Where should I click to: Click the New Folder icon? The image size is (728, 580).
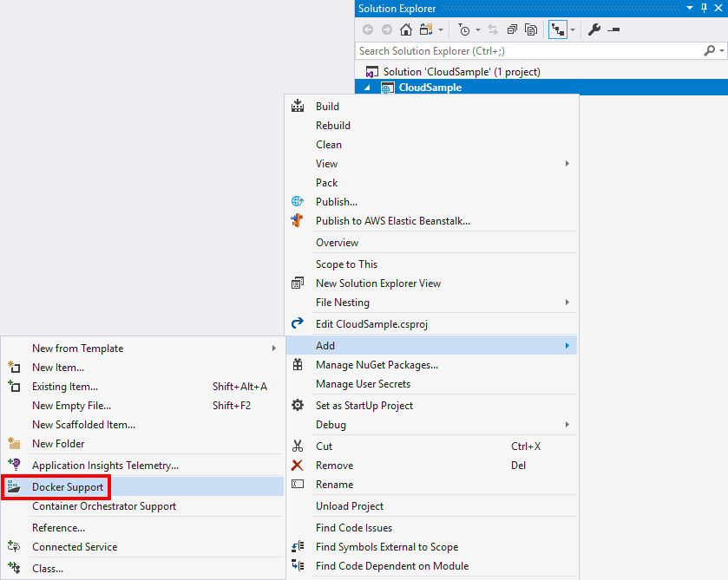(14, 444)
